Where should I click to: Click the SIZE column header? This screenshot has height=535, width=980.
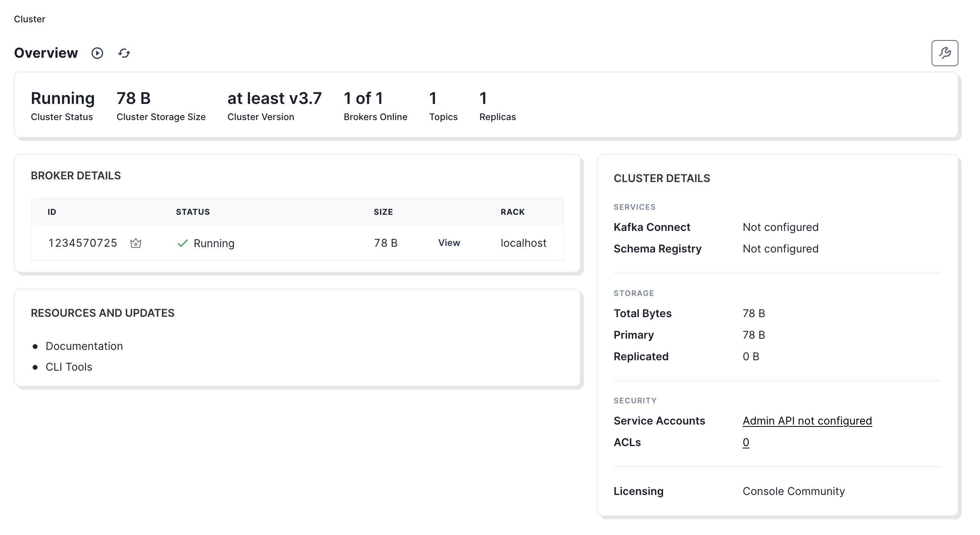coord(383,212)
